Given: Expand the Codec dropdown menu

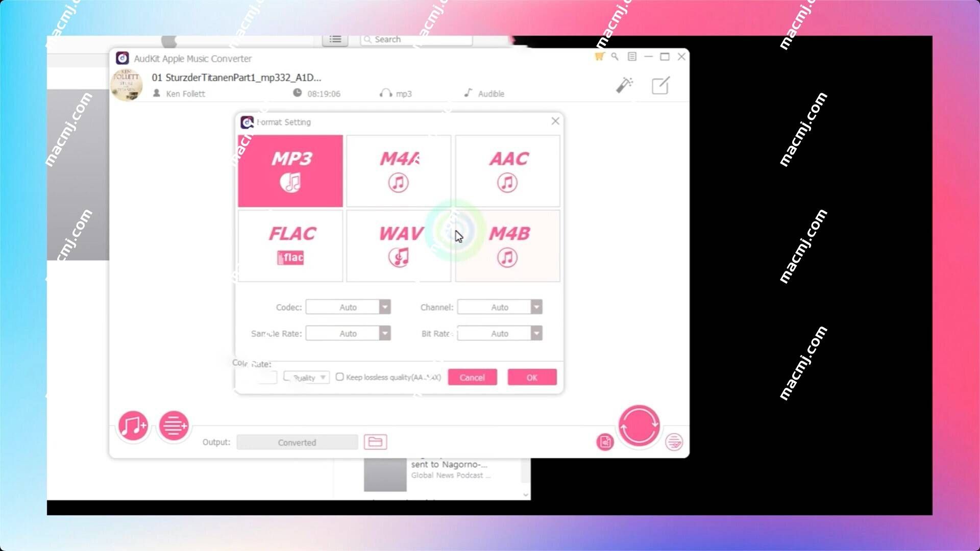Looking at the screenshot, I should tap(384, 307).
